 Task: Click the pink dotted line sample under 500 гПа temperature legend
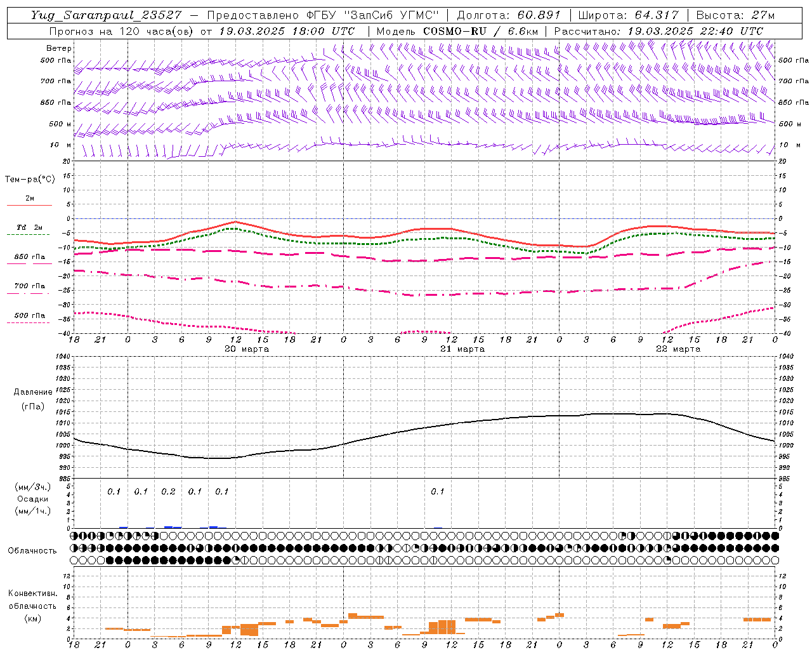(29, 322)
